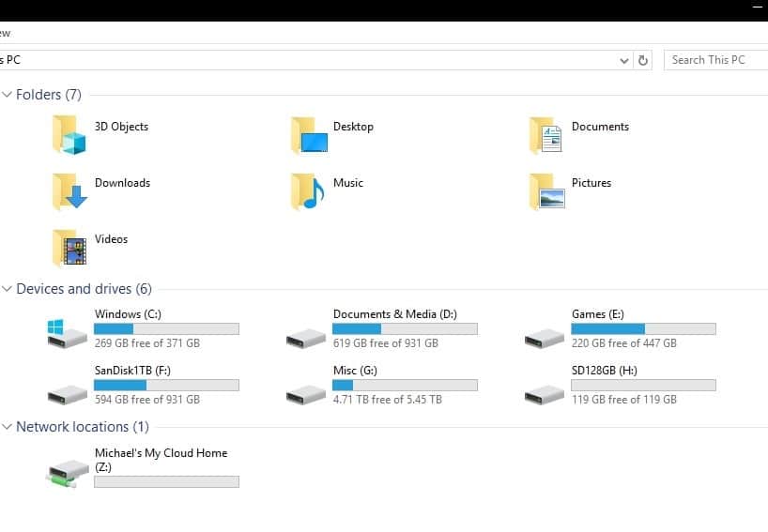Select the Windows (C:) drive icon
This screenshot has width=768, height=532.
point(67,333)
